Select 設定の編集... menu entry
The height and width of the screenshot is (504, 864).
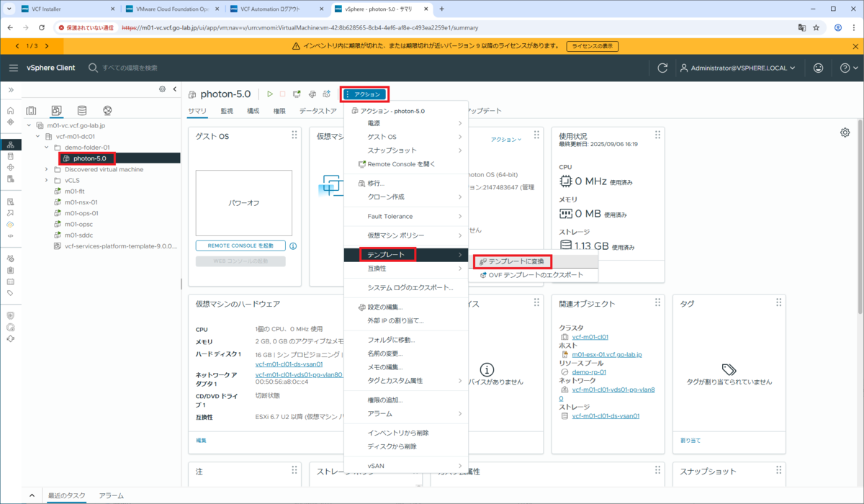click(x=407, y=307)
